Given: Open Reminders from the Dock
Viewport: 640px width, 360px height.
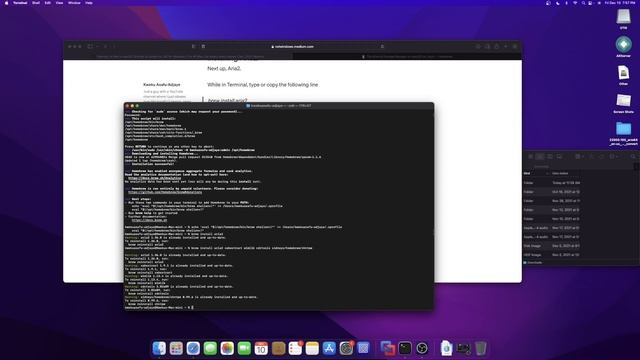Looking at the screenshot, I should coord(295,348).
